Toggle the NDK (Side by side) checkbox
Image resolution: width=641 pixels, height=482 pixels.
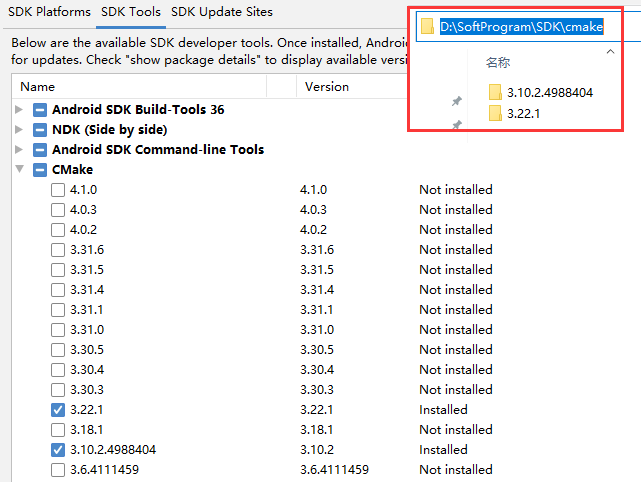point(40,130)
